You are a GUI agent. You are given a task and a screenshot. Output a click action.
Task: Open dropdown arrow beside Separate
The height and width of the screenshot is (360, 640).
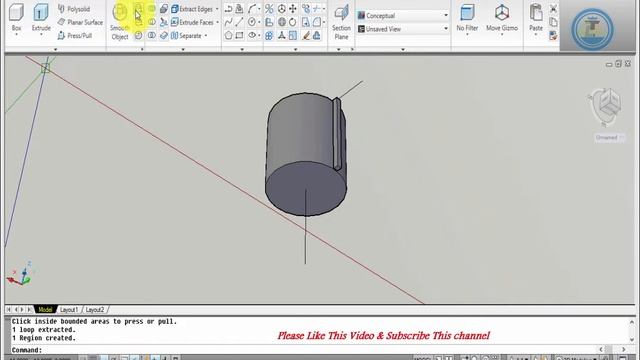[206, 36]
